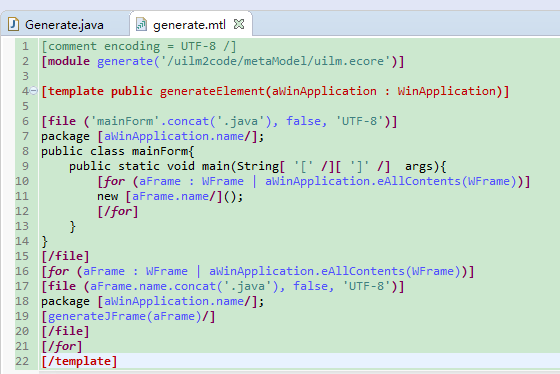Viewport: 560px width, 374px height.
Task: Click the '[/template]' closing tag
Action: (x=79, y=361)
